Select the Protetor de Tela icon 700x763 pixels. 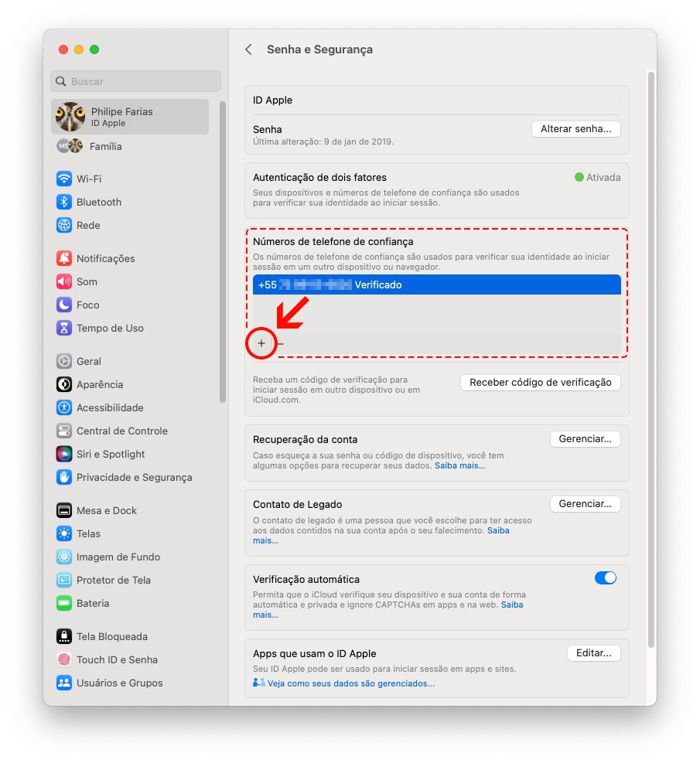(x=63, y=580)
